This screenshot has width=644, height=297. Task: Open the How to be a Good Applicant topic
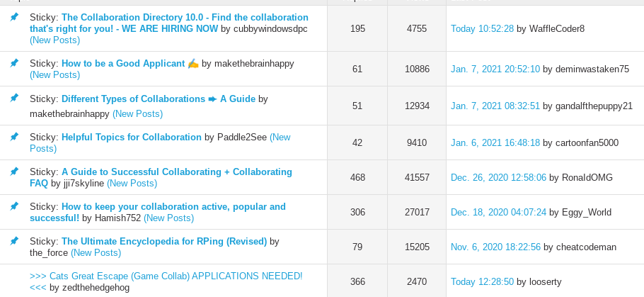click(x=123, y=63)
